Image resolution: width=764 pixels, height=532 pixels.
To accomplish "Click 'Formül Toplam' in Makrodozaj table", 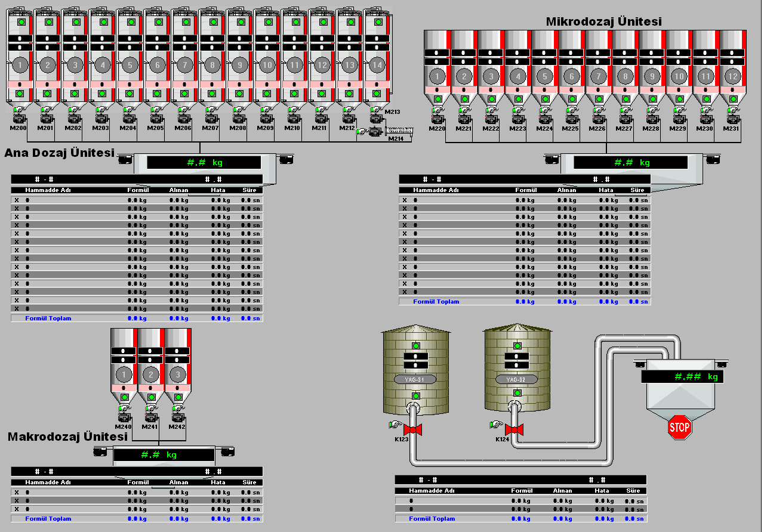I will pyautogui.click(x=48, y=519).
